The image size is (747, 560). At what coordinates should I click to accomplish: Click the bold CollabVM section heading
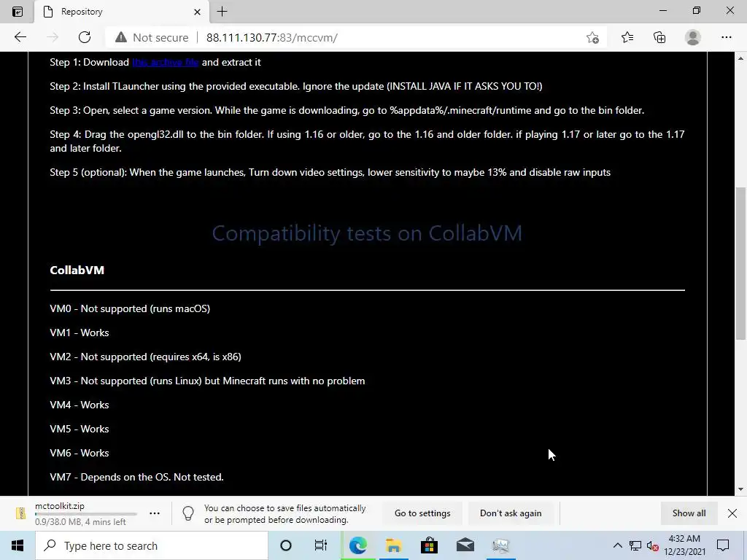tap(77, 270)
